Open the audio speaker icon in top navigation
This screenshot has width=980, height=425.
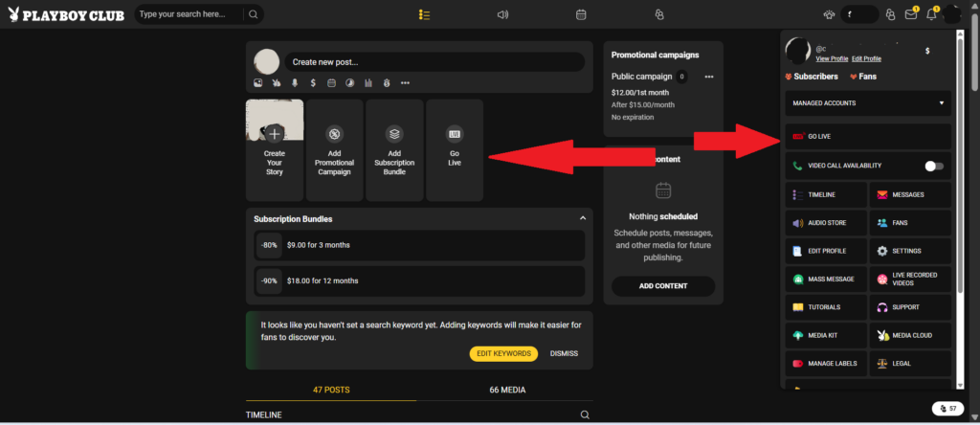point(502,15)
